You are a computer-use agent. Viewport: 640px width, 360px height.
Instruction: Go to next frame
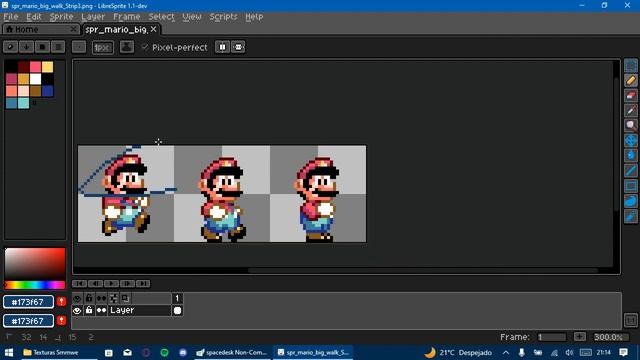tap(127, 283)
